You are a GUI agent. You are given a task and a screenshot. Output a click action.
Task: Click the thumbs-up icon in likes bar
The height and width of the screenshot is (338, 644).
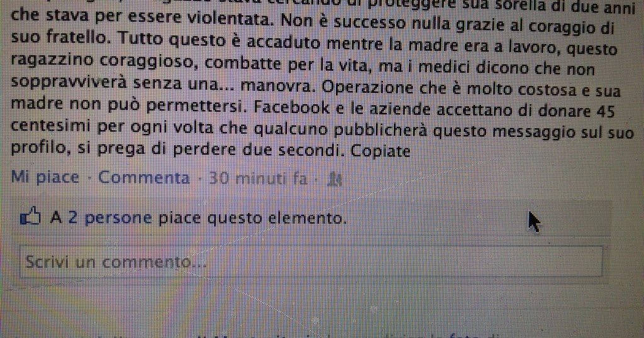pos(31,215)
